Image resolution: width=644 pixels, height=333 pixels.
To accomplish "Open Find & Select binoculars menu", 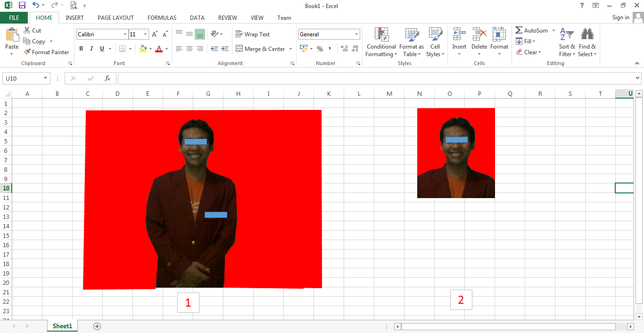I will (587, 42).
